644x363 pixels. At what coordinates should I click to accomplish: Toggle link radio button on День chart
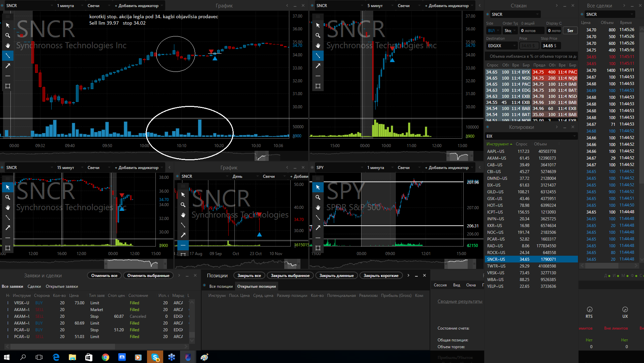pyautogui.click(x=177, y=176)
